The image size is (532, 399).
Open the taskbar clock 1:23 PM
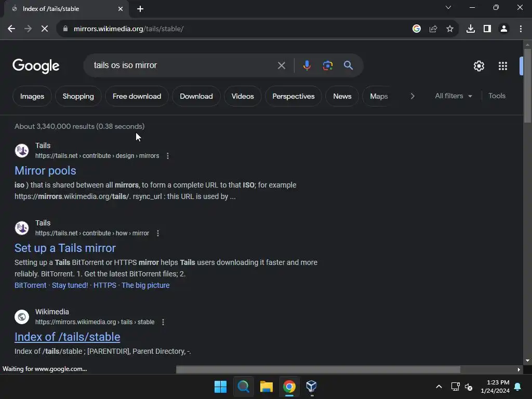pos(495,387)
